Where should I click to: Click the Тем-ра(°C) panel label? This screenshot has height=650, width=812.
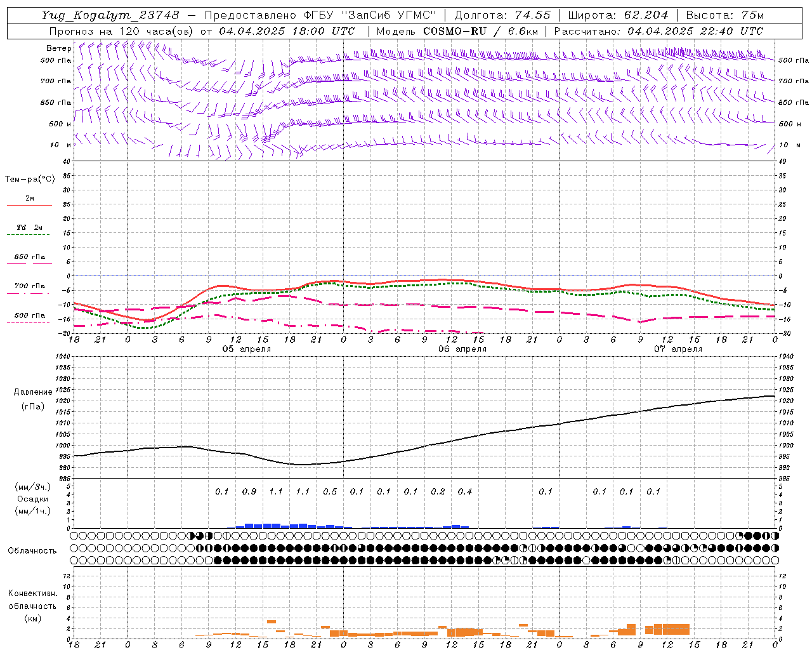tap(30, 180)
